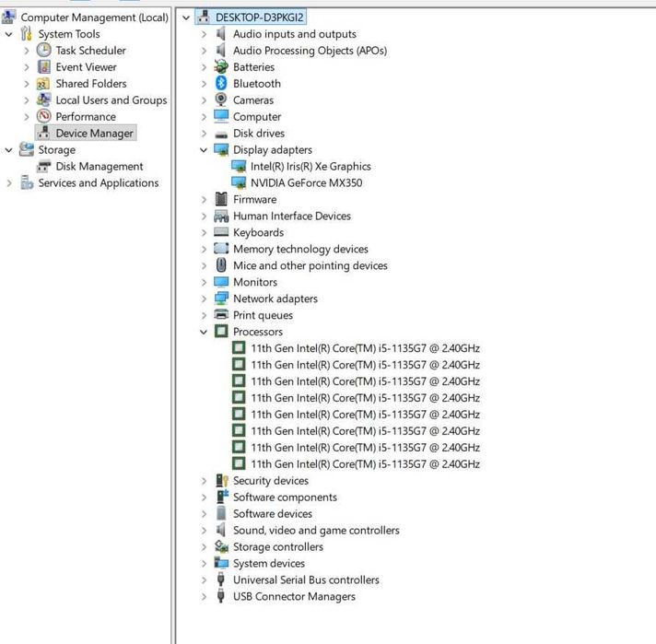Click the Security devices key icon
Image resolution: width=656 pixels, height=644 pixels.
click(221, 480)
